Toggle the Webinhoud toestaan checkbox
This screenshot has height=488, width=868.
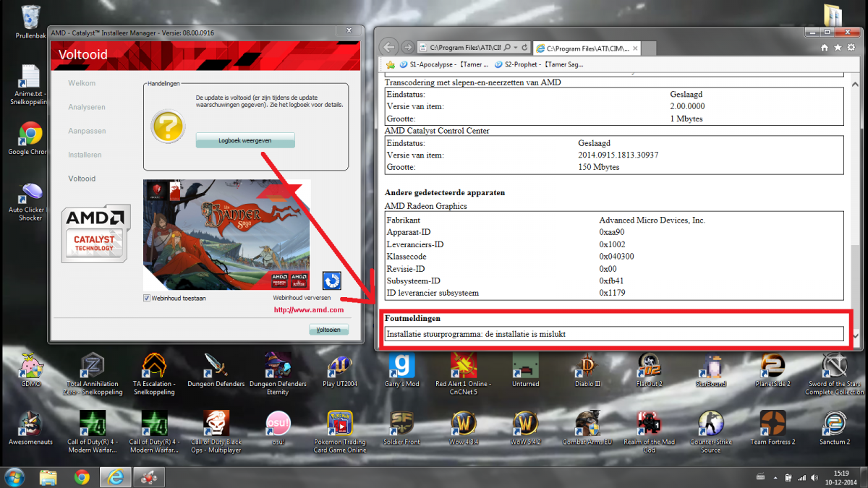tap(146, 298)
